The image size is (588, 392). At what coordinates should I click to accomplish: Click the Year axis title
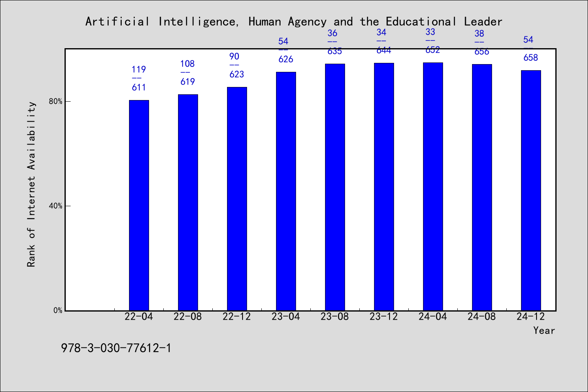coord(544,330)
